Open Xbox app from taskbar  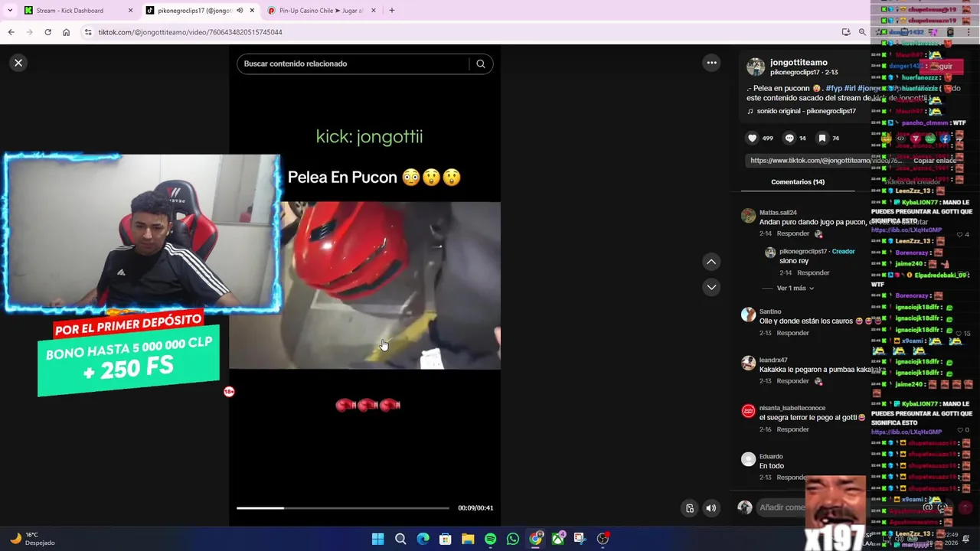point(557,539)
